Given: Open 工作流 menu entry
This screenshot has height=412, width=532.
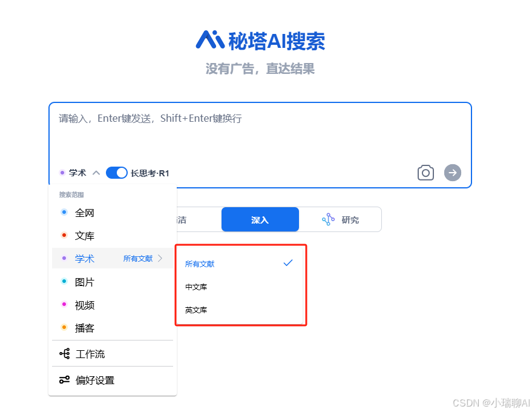Looking at the screenshot, I should tap(113, 354).
